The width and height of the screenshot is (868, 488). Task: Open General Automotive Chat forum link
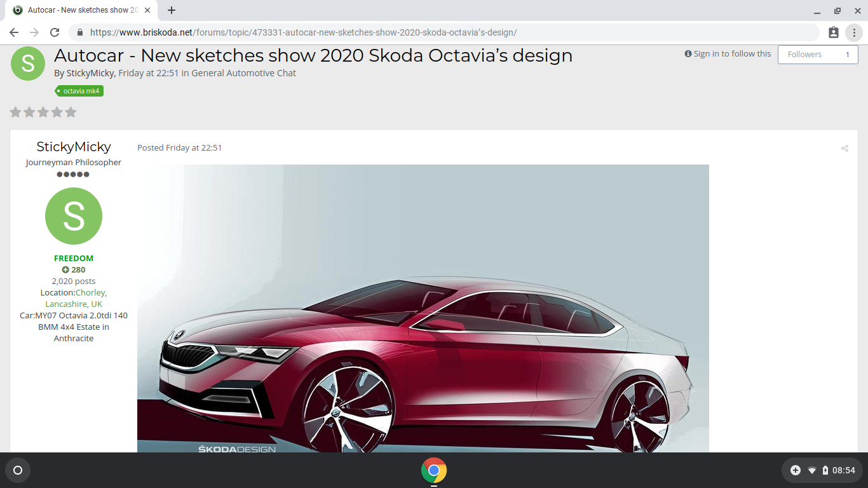point(244,73)
